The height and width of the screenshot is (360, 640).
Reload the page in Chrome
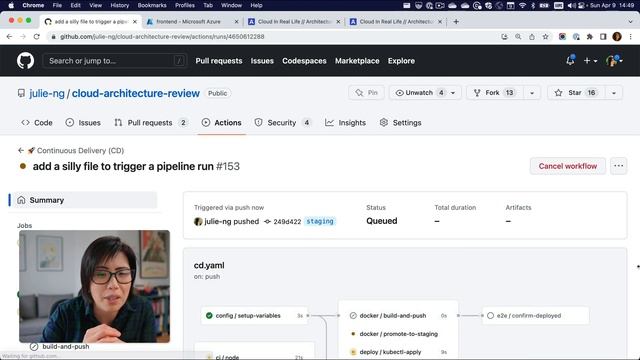point(37,37)
